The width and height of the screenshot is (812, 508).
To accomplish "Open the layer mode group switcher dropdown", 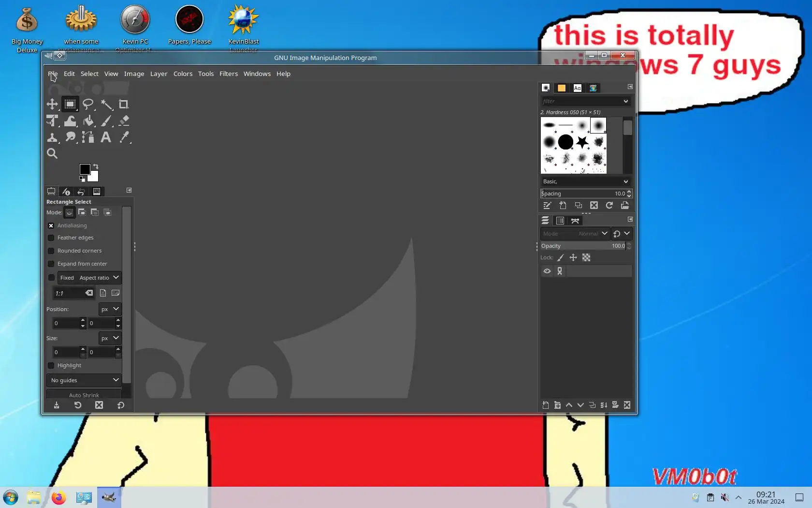I will pos(622,234).
